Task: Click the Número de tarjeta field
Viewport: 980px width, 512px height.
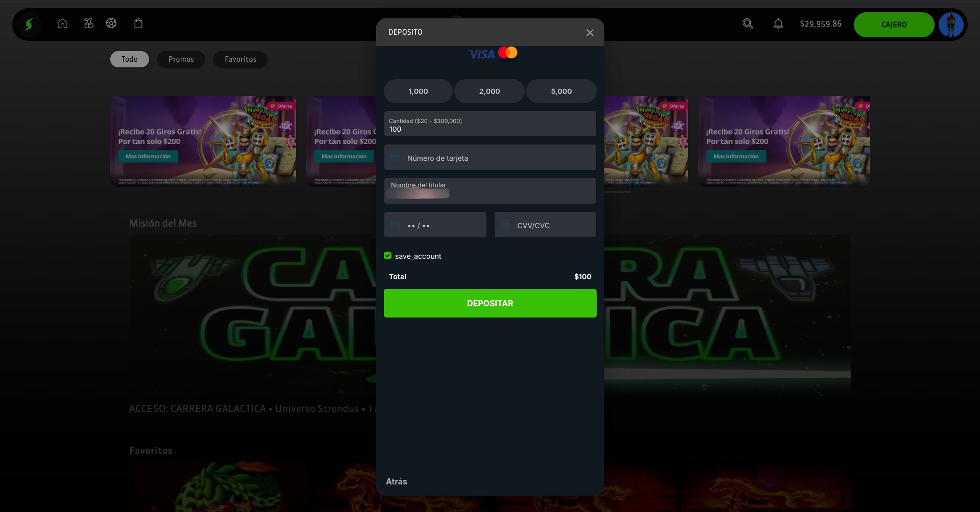Action: coord(490,158)
